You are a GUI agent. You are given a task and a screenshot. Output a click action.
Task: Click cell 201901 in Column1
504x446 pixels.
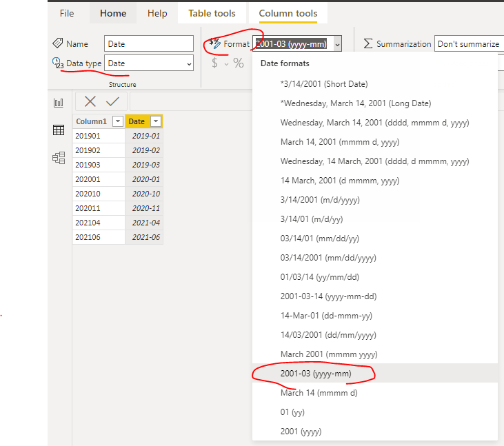(99, 136)
